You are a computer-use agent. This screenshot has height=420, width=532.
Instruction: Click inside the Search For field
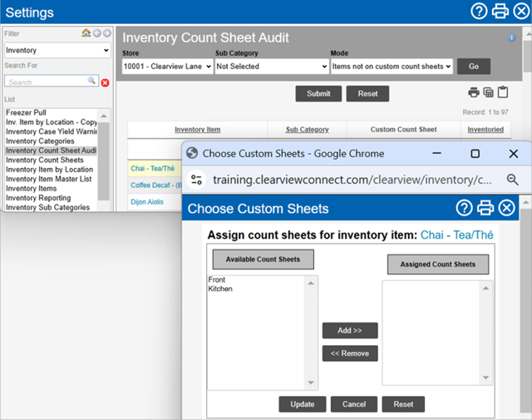[46, 82]
